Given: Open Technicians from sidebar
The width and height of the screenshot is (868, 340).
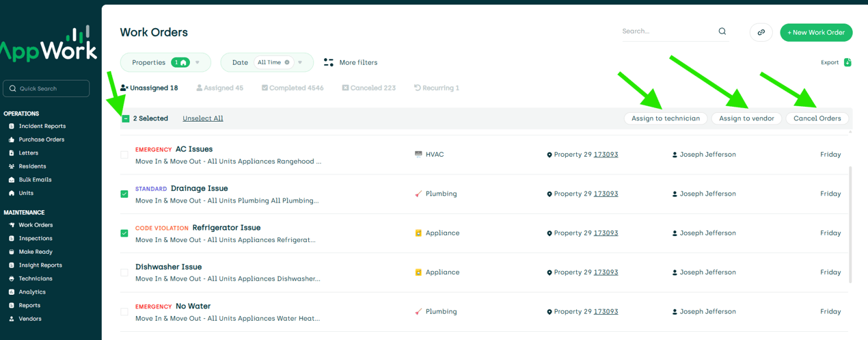Looking at the screenshot, I should point(35,278).
